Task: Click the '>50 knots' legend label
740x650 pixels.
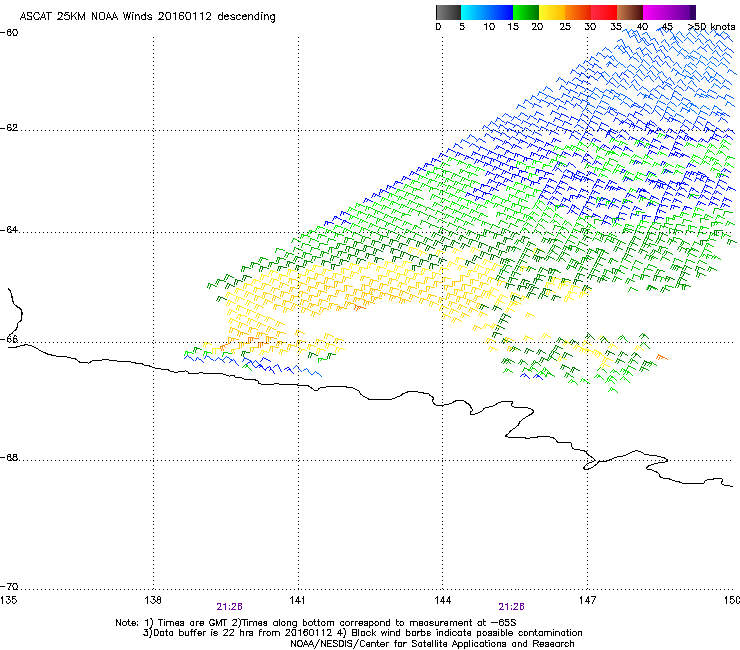Action: coord(711,27)
